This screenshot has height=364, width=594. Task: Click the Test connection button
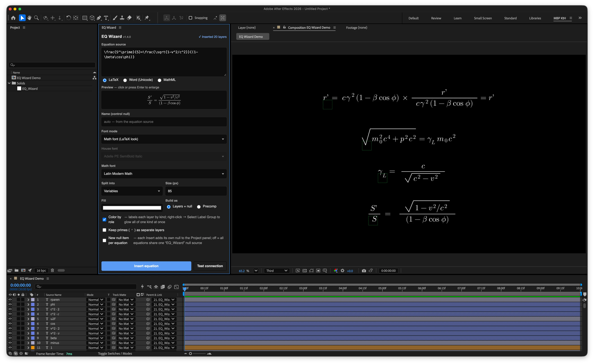[x=210, y=266]
